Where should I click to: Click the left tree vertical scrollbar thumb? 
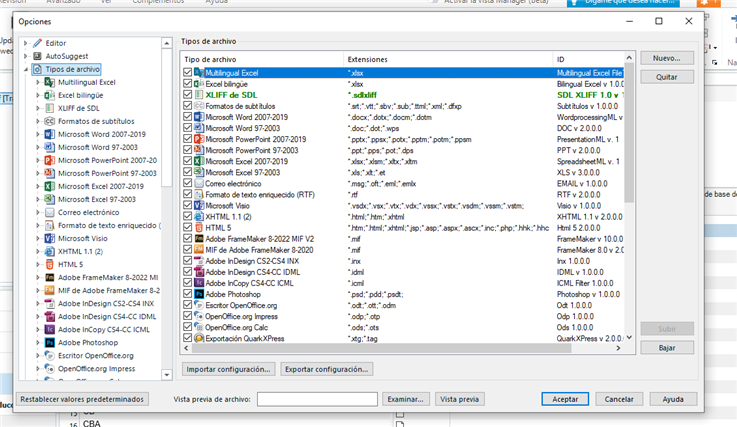[x=166, y=118]
